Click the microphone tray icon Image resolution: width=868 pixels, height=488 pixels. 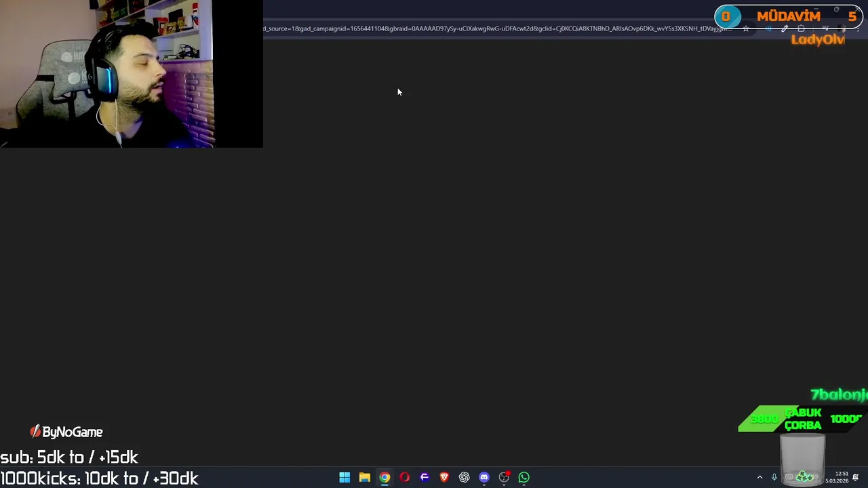pos(774,477)
